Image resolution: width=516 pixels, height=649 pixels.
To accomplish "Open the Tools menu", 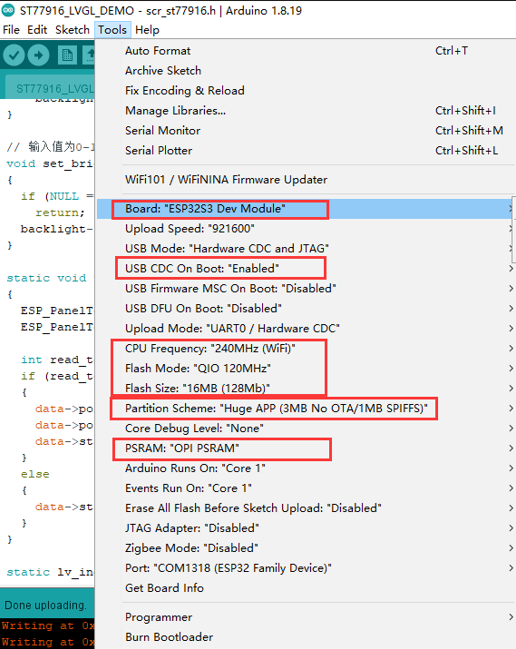I will (x=112, y=30).
